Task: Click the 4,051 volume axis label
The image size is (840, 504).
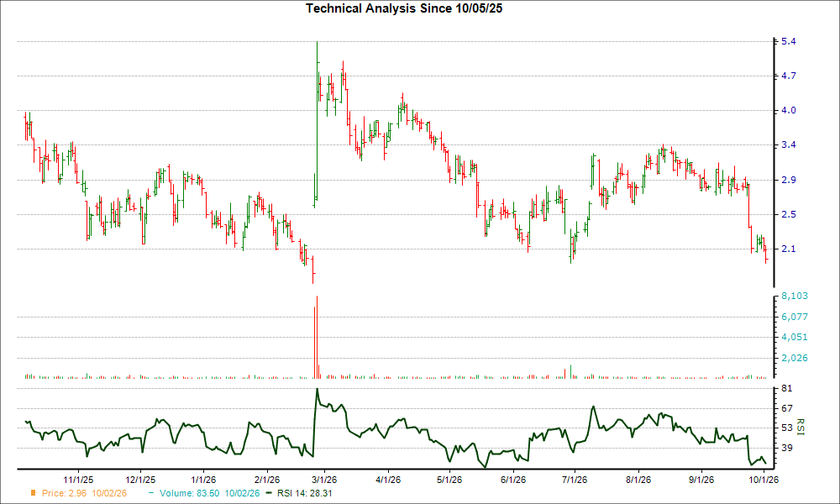Action: [795, 337]
